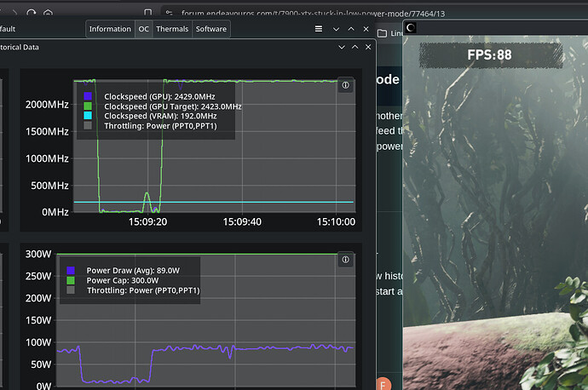Image resolution: width=588 pixels, height=390 pixels.
Task: Click the moon icon in game window titlebar
Action: coord(411,28)
